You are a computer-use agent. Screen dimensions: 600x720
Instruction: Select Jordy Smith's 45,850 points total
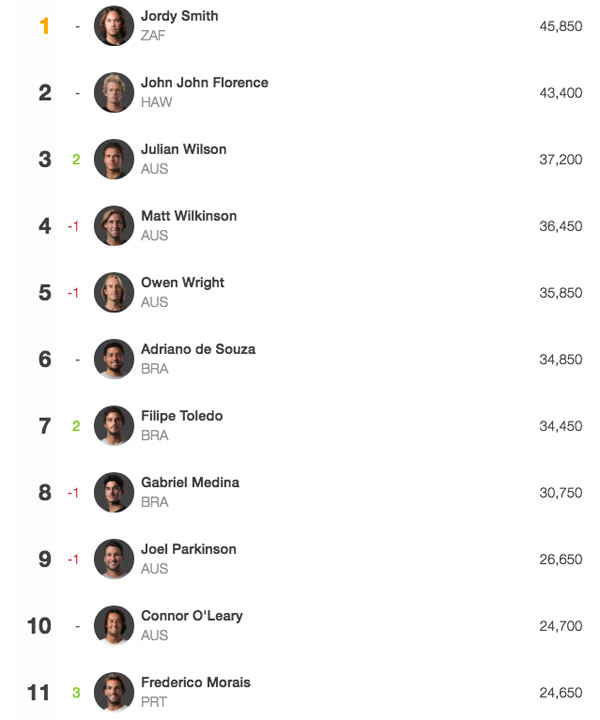tap(561, 26)
